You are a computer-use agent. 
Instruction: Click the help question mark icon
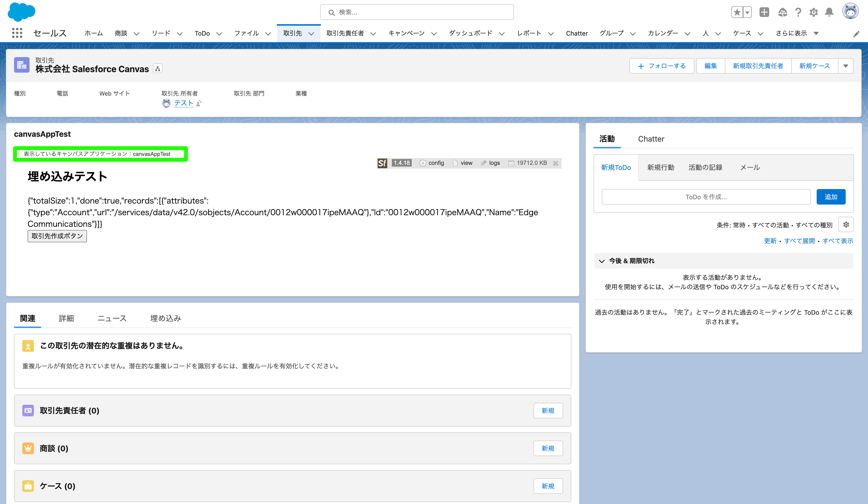(798, 12)
